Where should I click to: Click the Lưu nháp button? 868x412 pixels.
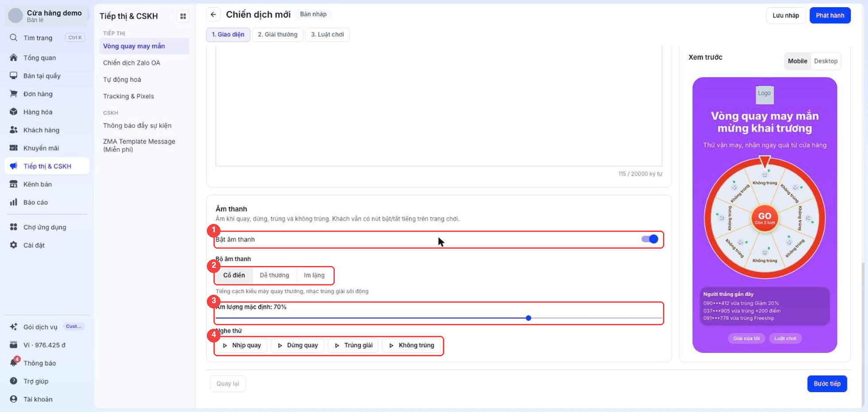[786, 15]
